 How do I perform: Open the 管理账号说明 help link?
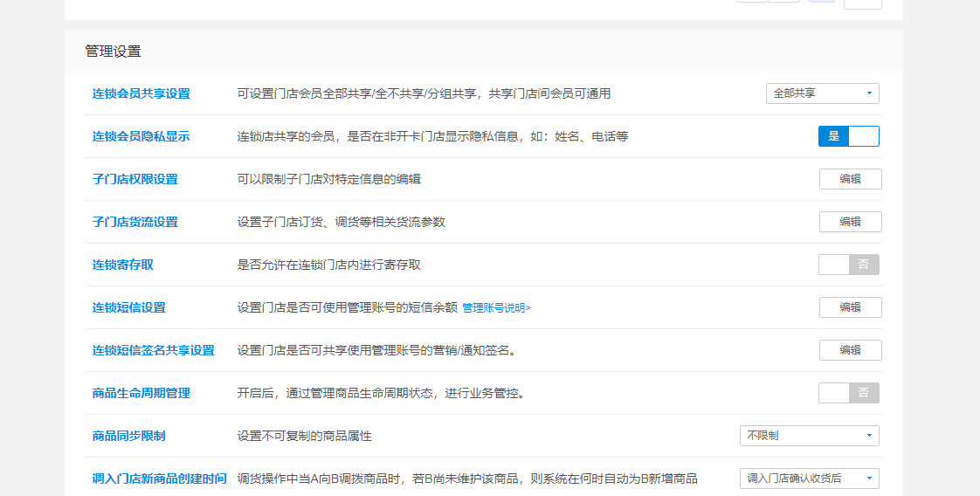[x=496, y=307]
